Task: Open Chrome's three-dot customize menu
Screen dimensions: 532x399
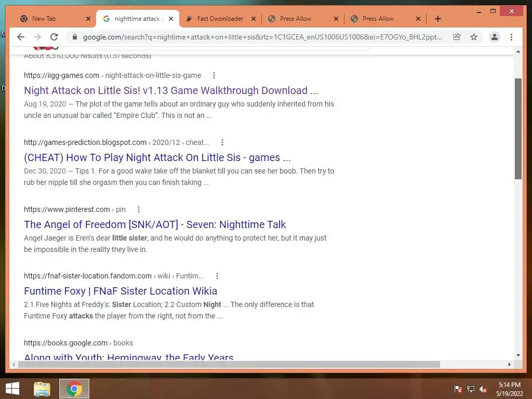Action: pos(511,37)
